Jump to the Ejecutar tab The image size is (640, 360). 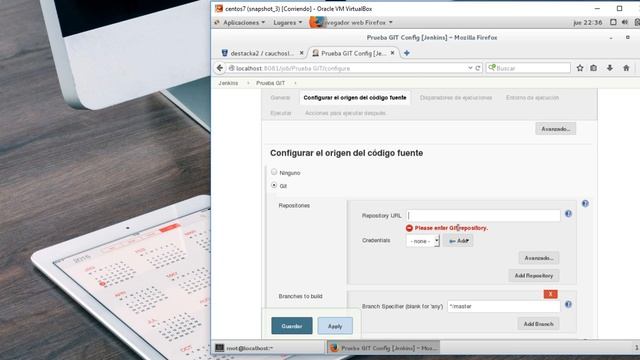(281, 113)
